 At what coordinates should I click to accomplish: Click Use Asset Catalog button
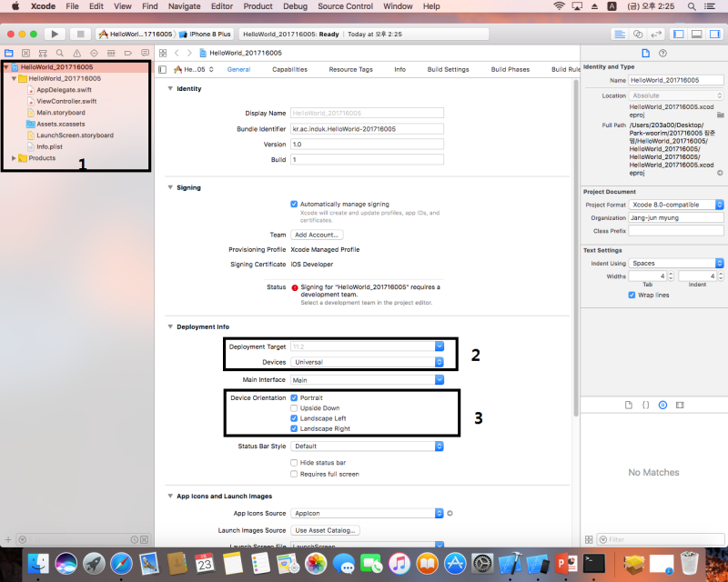325,530
